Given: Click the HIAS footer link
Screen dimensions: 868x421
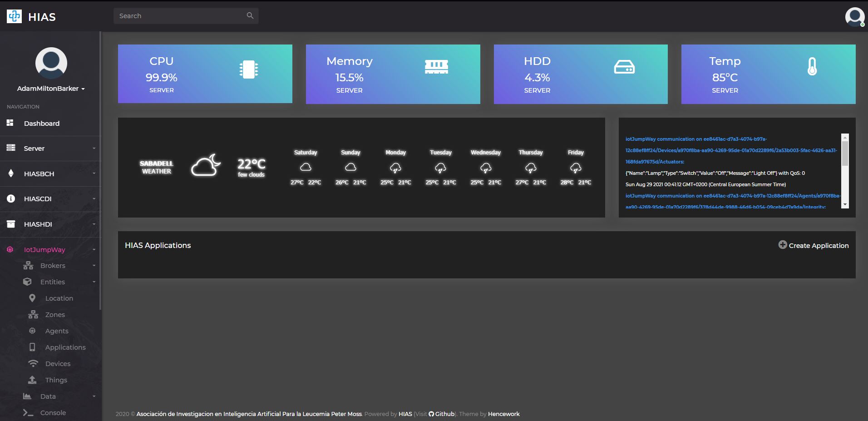Looking at the screenshot, I should pos(405,414).
